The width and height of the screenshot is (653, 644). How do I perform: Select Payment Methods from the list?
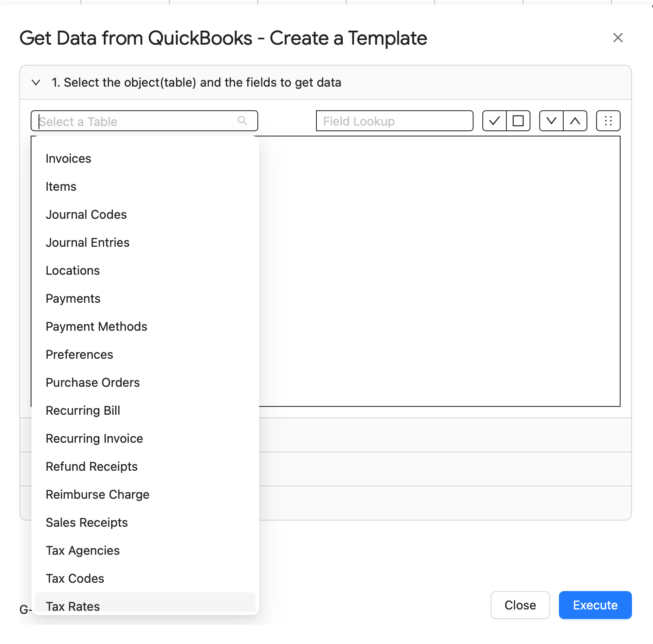tap(145, 326)
